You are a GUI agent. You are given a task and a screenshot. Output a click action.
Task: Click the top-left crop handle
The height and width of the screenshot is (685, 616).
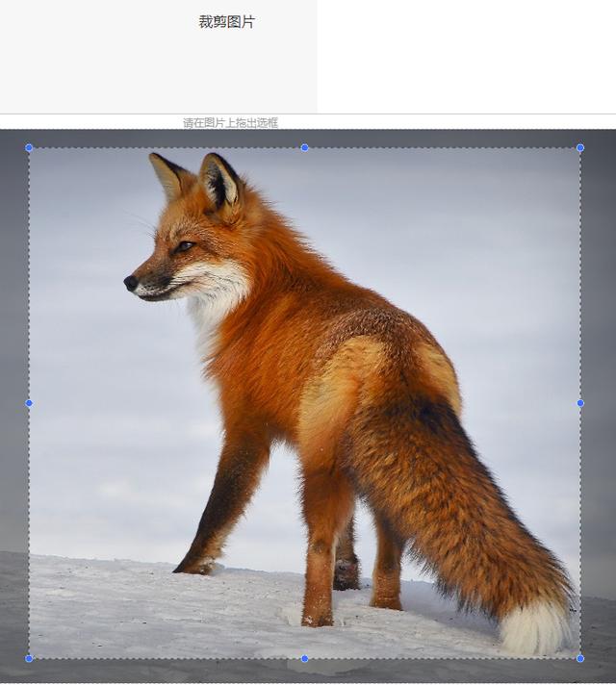(x=29, y=147)
